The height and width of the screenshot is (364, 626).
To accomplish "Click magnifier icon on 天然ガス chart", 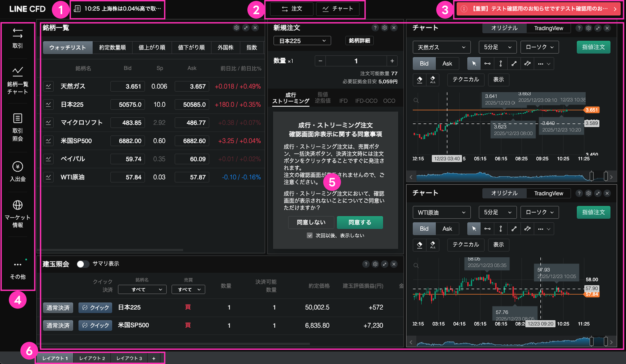I will [x=416, y=100].
